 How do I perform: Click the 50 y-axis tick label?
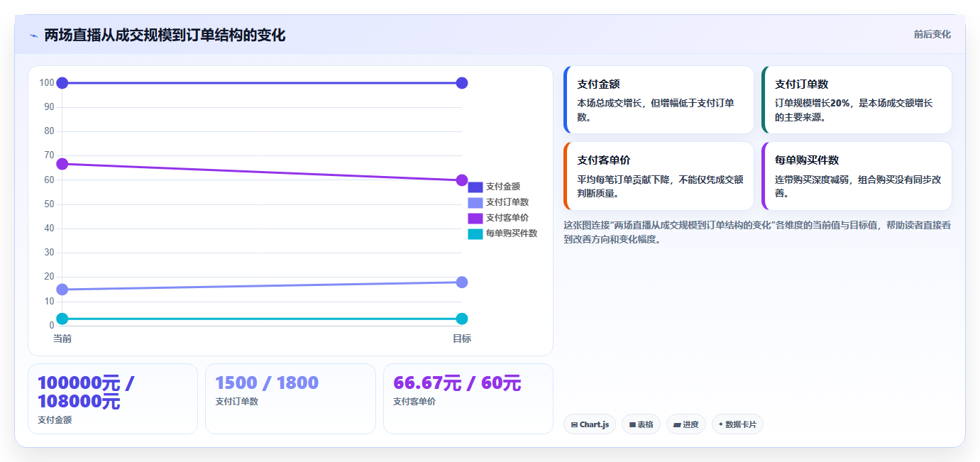click(49, 204)
